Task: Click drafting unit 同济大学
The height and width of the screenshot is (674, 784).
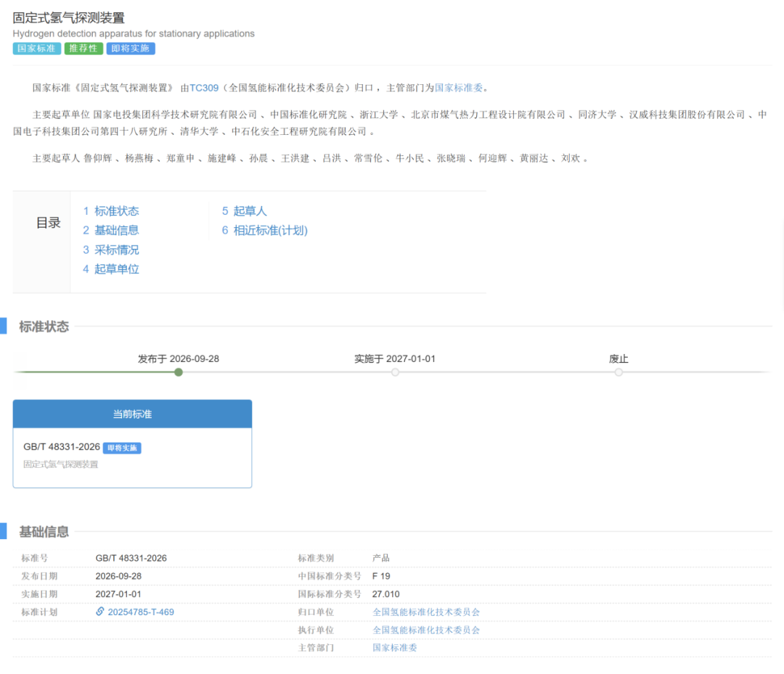Action: [x=597, y=115]
